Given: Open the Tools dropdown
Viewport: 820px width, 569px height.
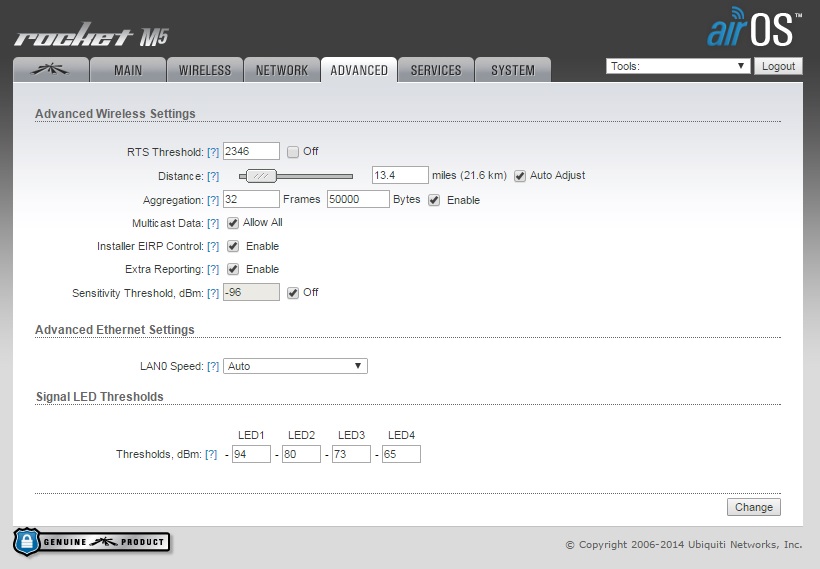Looking at the screenshot, I should (x=678, y=66).
